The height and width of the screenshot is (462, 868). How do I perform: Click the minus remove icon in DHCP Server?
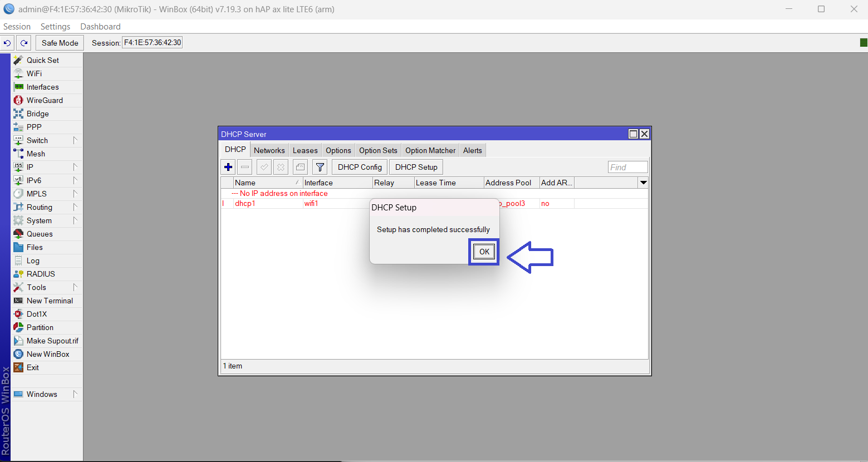[245, 167]
